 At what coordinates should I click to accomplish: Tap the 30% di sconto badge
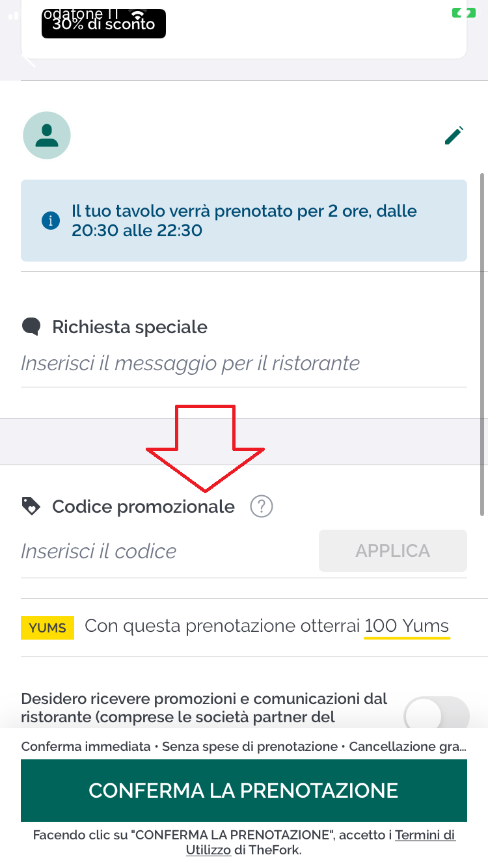click(x=103, y=25)
